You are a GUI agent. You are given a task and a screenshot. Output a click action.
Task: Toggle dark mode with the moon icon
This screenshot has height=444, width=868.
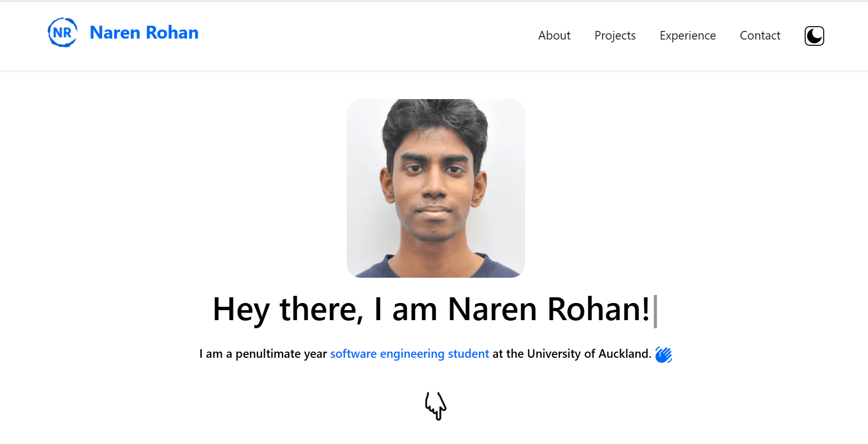click(x=814, y=36)
